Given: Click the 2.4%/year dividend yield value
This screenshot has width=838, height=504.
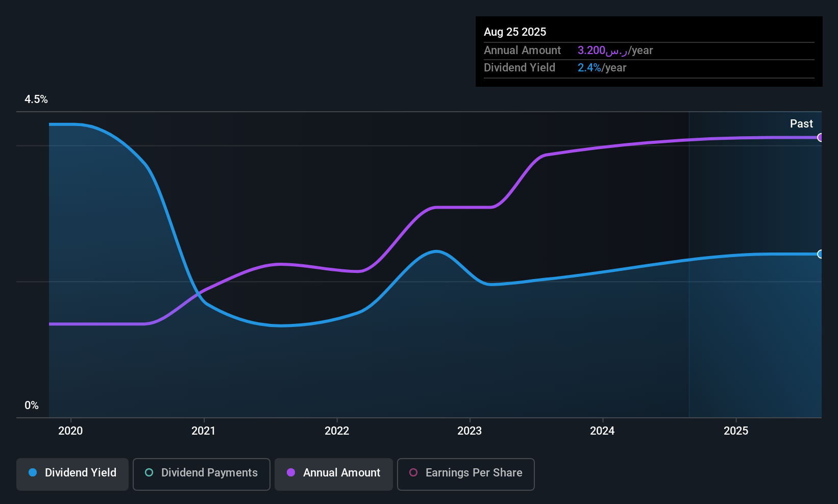Looking at the screenshot, I should pyautogui.click(x=602, y=68).
